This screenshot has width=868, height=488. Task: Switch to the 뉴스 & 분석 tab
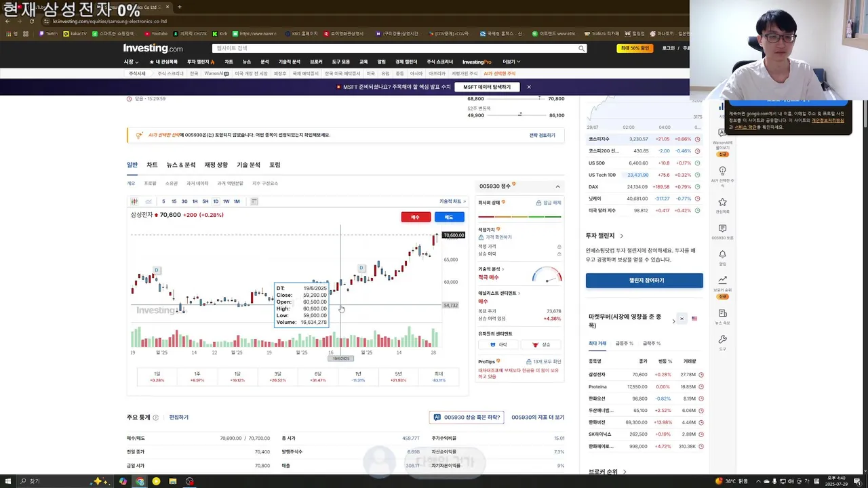tap(181, 165)
